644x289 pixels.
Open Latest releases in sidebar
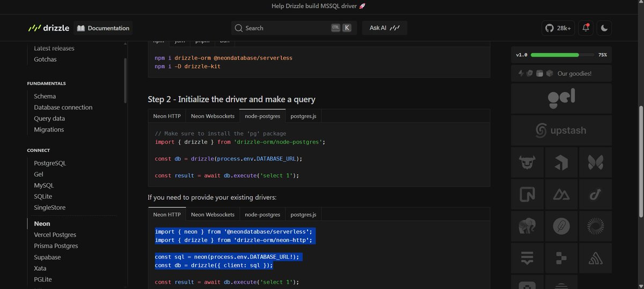54,48
